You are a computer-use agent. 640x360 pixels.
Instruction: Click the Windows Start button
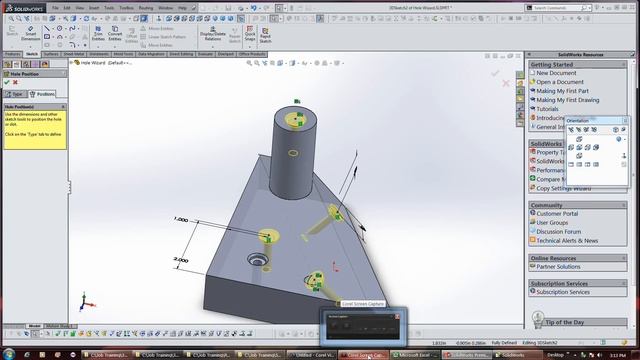click(x=9, y=354)
